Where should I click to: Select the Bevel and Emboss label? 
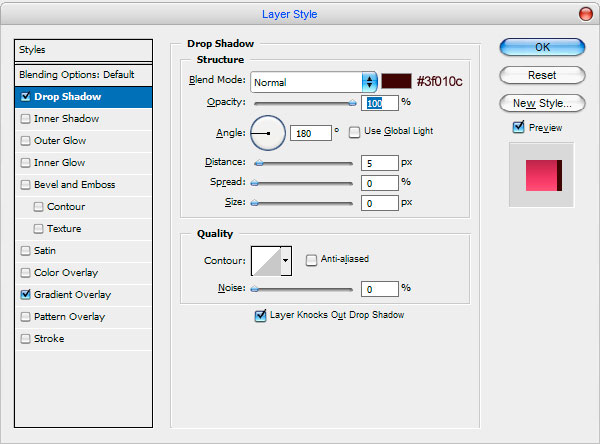click(x=75, y=184)
